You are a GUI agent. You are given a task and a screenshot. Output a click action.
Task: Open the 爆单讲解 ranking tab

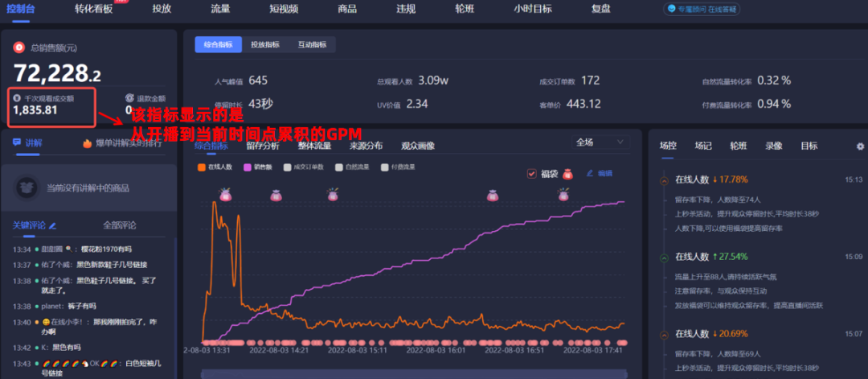pos(129,143)
